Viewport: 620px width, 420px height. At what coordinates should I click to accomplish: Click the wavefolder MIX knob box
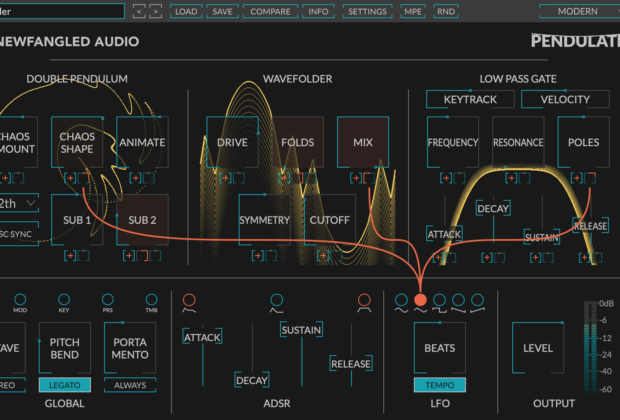point(363,142)
